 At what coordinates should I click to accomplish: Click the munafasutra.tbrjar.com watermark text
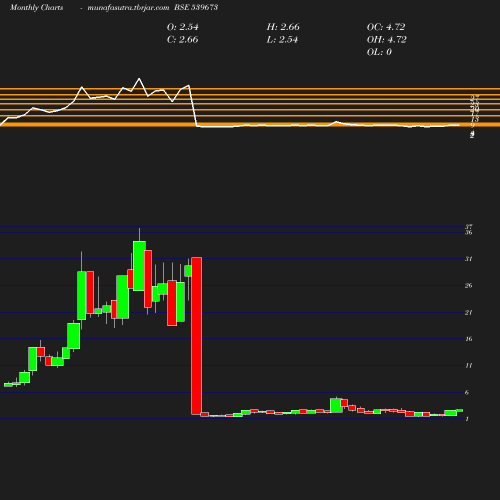pos(128,7)
